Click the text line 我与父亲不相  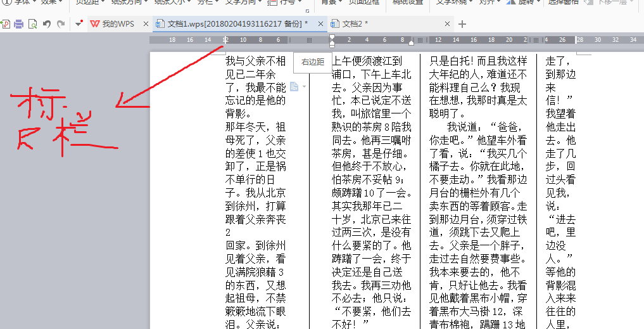[x=255, y=61]
